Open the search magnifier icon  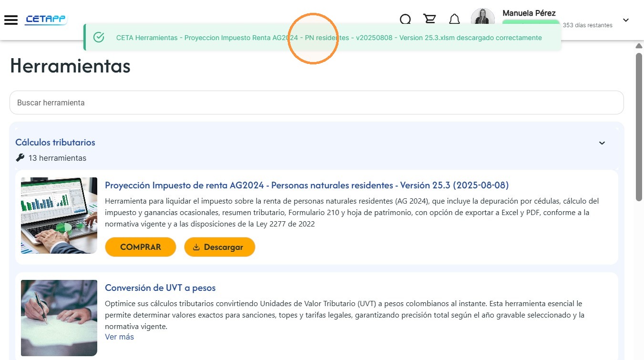pyautogui.click(x=405, y=19)
